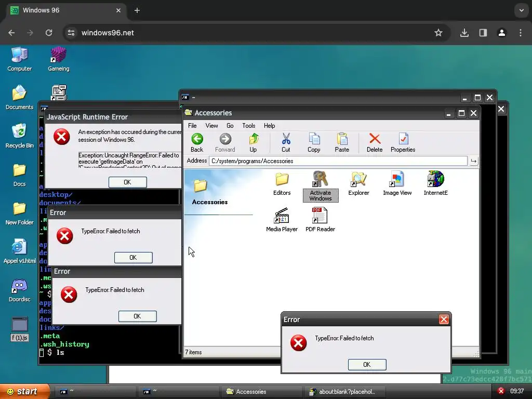The image size is (532, 399).
Task: Open the browser profile icon
Action: pyautogui.click(x=501, y=33)
